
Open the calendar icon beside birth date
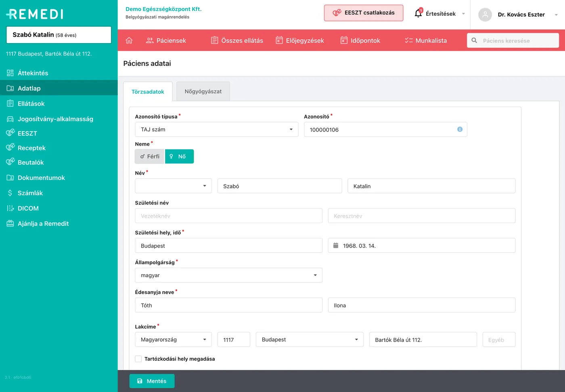(336, 245)
